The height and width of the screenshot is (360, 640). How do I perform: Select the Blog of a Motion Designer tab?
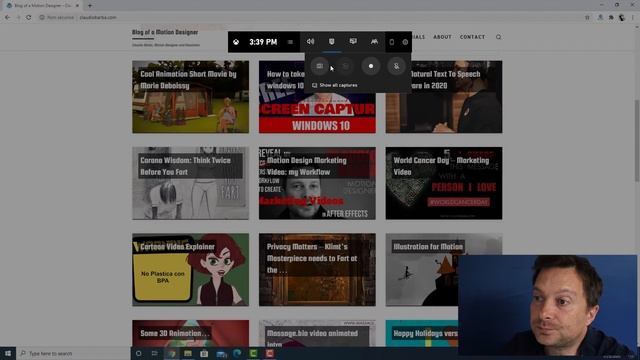click(x=42, y=6)
